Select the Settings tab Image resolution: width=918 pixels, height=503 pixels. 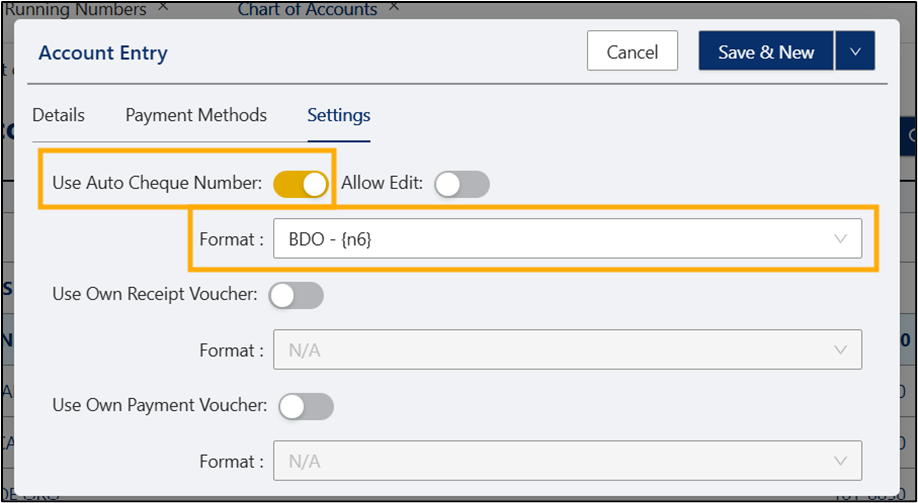339,115
